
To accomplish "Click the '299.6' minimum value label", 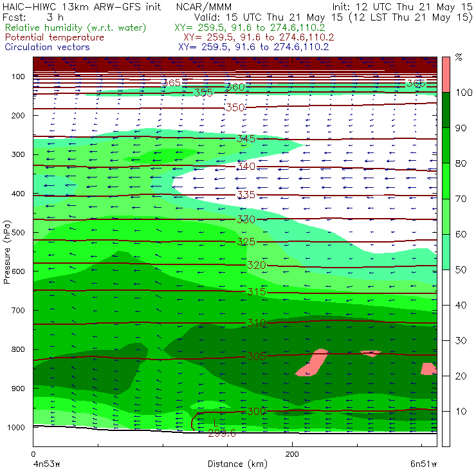I will click(222, 434).
